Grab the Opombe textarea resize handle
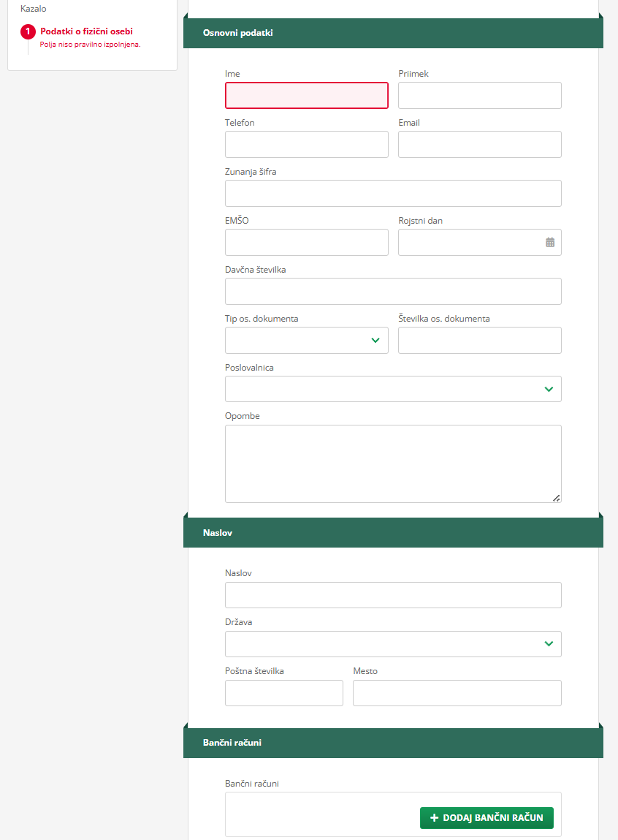Screen dimensions: 618x840 (556, 498)
